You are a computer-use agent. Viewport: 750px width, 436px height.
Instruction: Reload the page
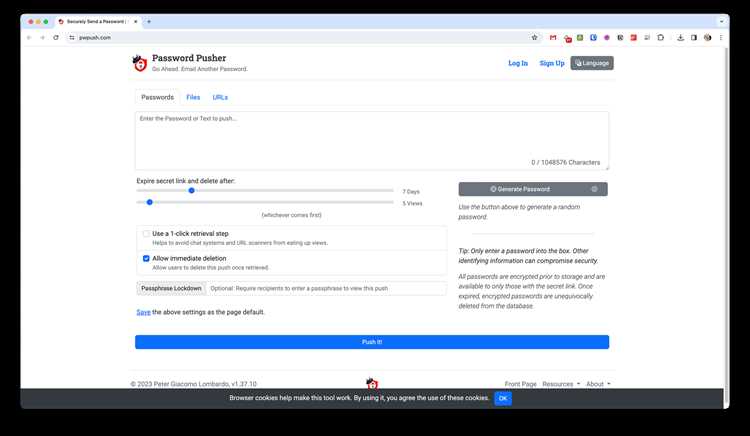56,37
